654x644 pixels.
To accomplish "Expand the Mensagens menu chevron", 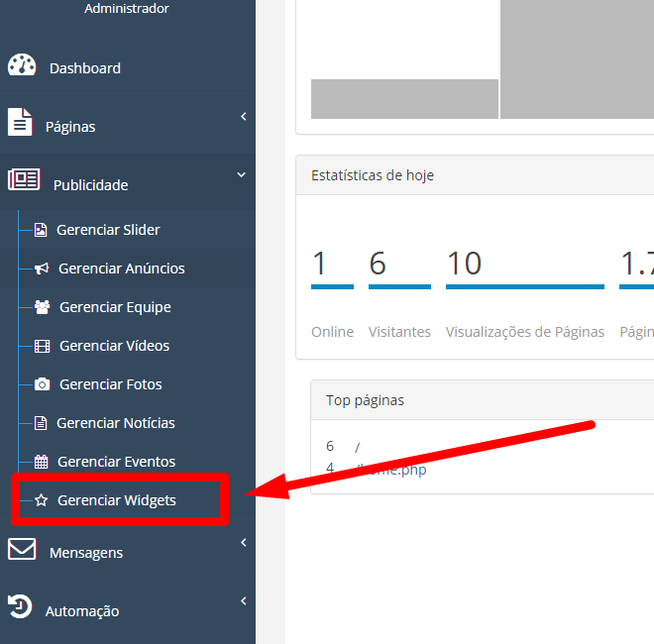I will 243,543.
